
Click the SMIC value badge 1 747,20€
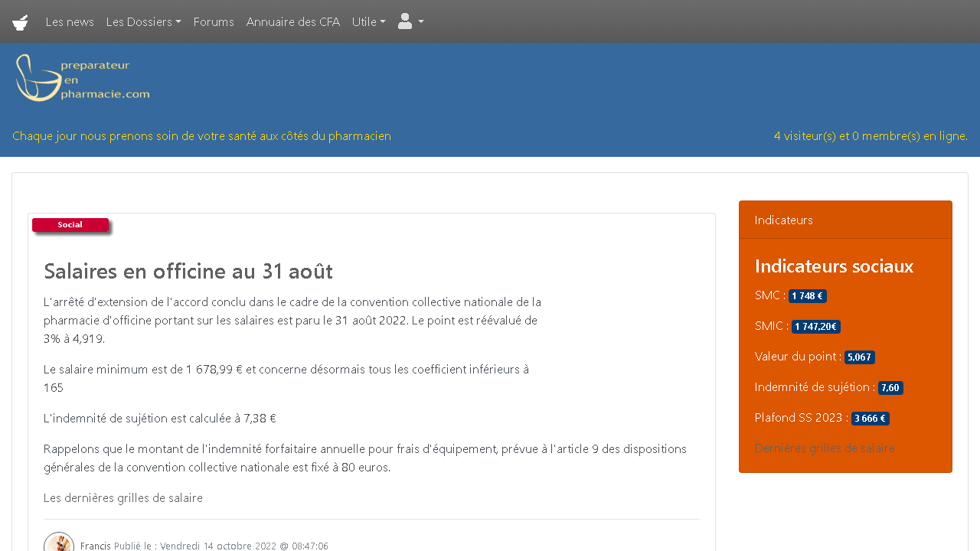pos(816,327)
